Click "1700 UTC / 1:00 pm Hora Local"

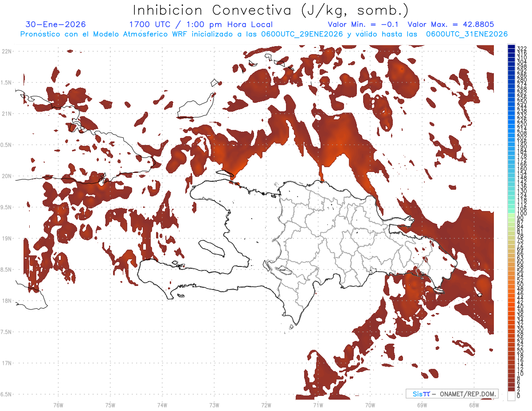201,24
